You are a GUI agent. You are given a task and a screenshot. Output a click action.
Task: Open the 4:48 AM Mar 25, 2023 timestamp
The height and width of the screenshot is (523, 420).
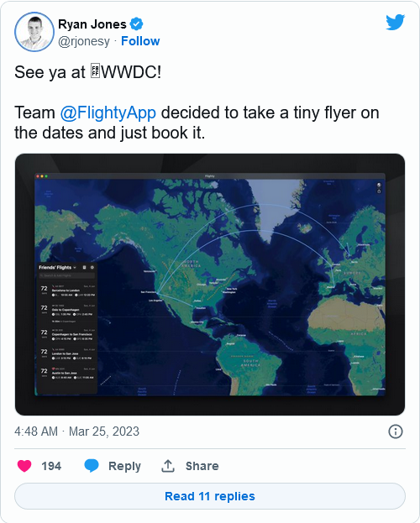(x=76, y=431)
